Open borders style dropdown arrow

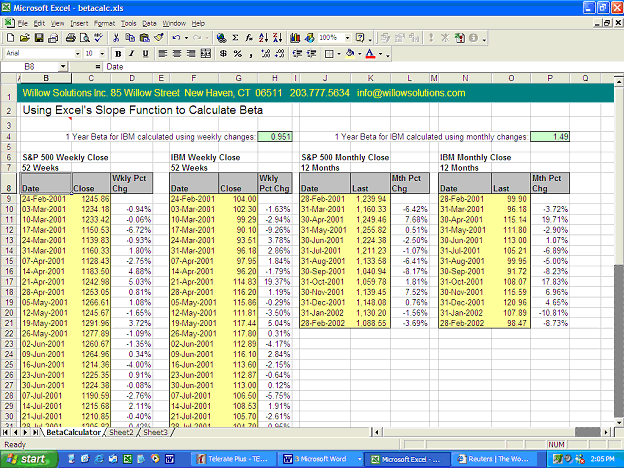[x=339, y=54]
